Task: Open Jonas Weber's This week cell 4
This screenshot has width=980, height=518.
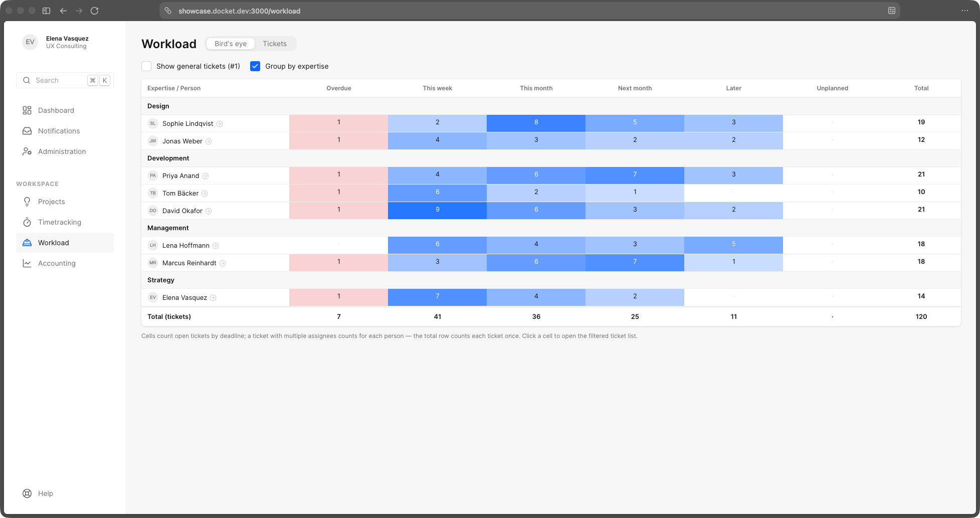Action: click(x=437, y=141)
